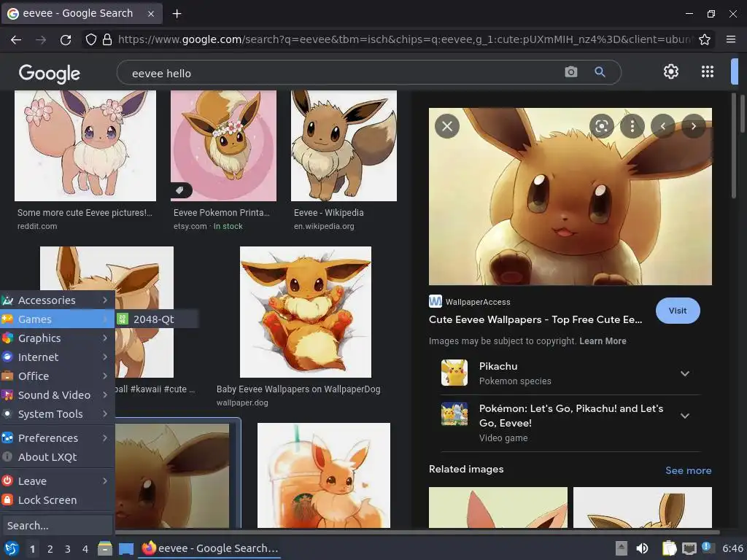The width and height of the screenshot is (747, 560).
Task: Click the Learn More copyright link
Action: tap(603, 341)
